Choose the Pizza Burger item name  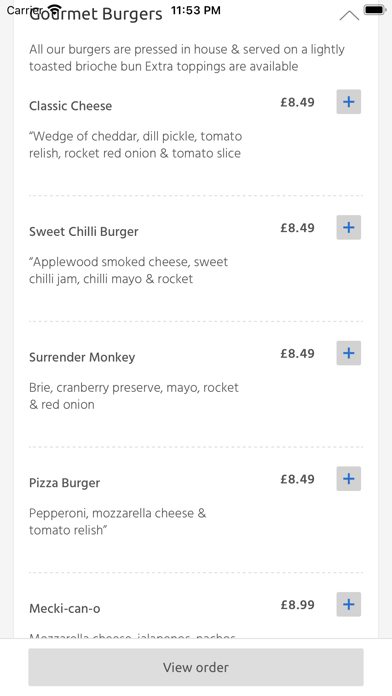pyautogui.click(x=64, y=483)
